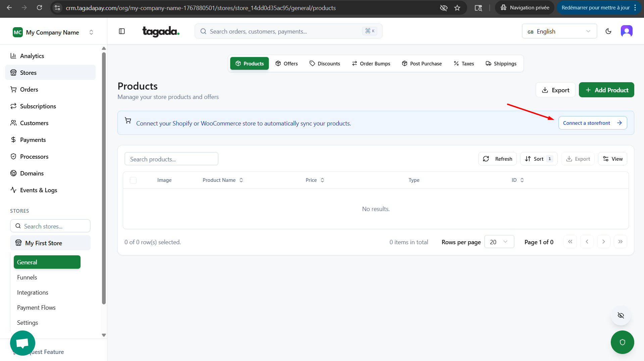Open the My Company Name switcher
The height and width of the screenshot is (361, 644).
pyautogui.click(x=53, y=32)
